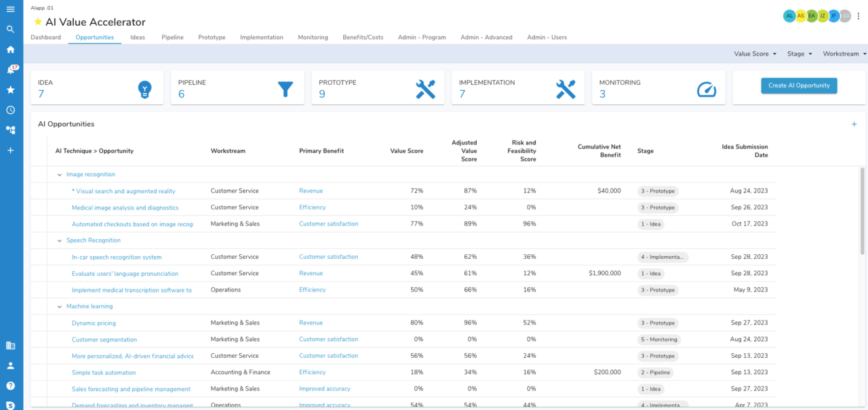The image size is (868, 410).
Task: Click the plus icon on AI Opportunities panel
Action: tap(854, 125)
